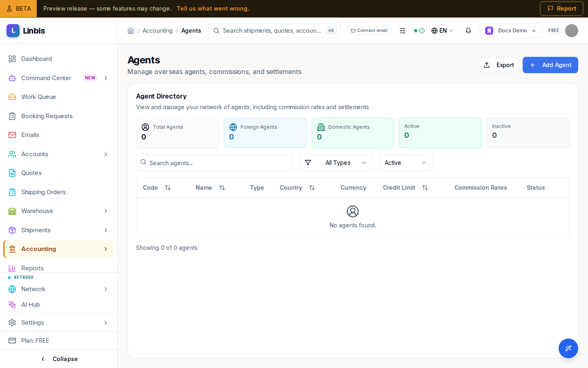
Task: Launch the AI assistant magic wand button
Action: click(x=568, y=348)
